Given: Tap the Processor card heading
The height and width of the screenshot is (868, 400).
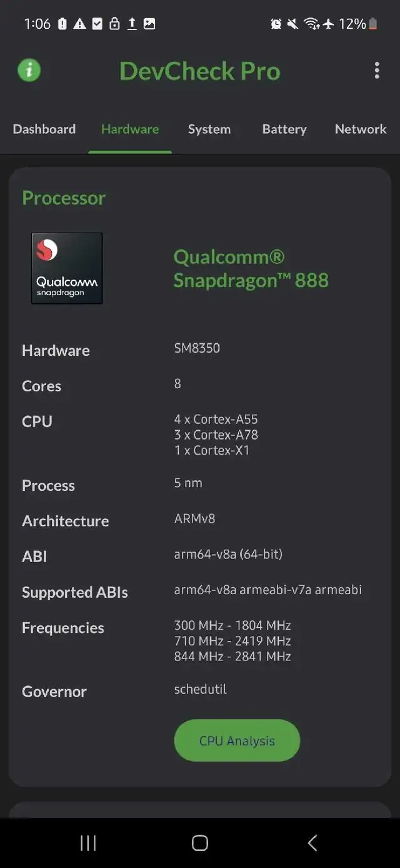Looking at the screenshot, I should pyautogui.click(x=64, y=198).
